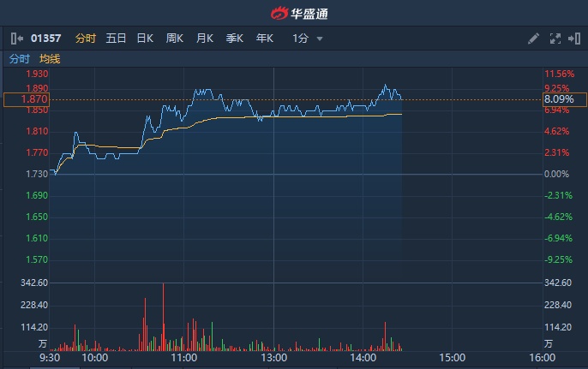Select the pencil drawing tool icon
The width and height of the screenshot is (588, 369).
coord(533,39)
